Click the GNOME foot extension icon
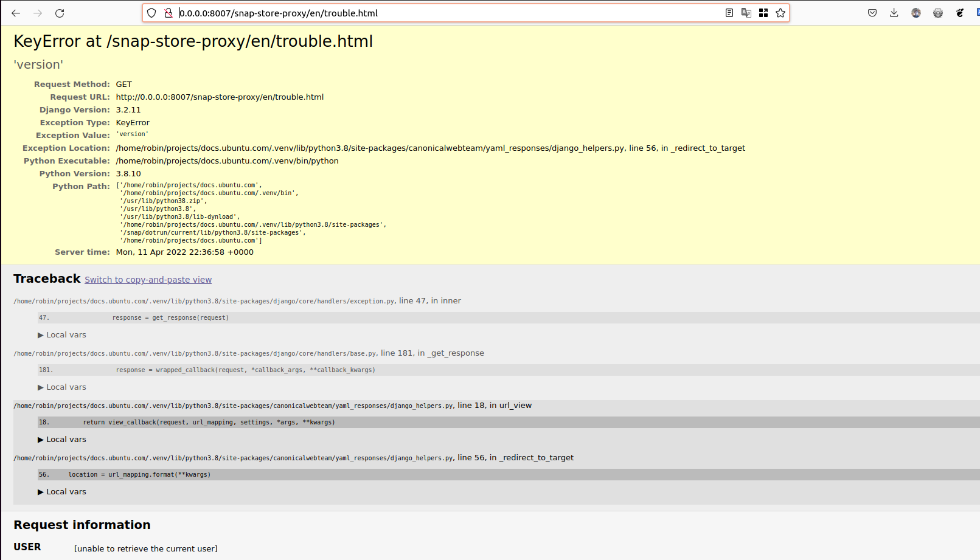980x560 pixels. click(x=960, y=13)
